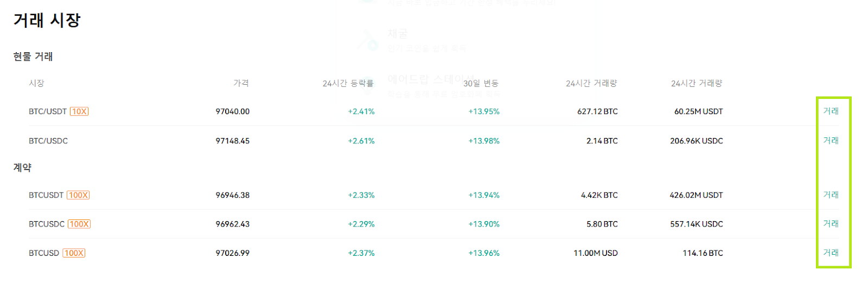Click the 10X badge next to BTC/USDT
This screenshot has height=289, width=868.
tap(79, 111)
